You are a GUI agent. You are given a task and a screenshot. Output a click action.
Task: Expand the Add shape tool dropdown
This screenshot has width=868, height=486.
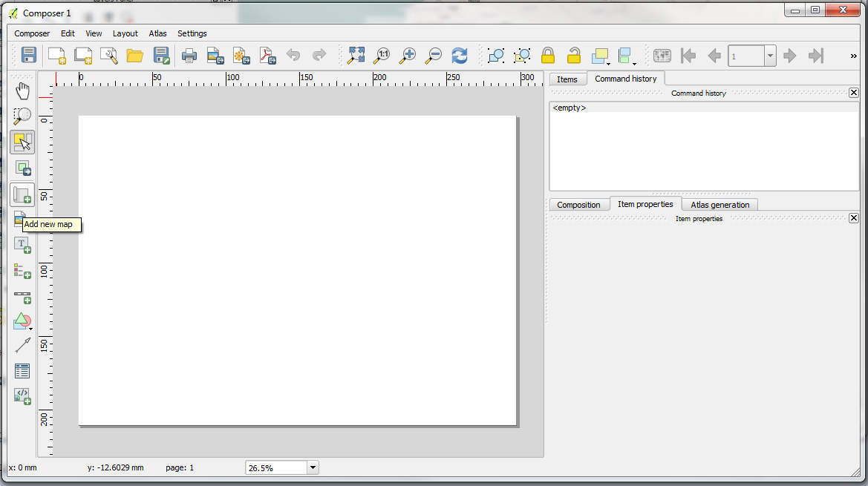point(30,327)
